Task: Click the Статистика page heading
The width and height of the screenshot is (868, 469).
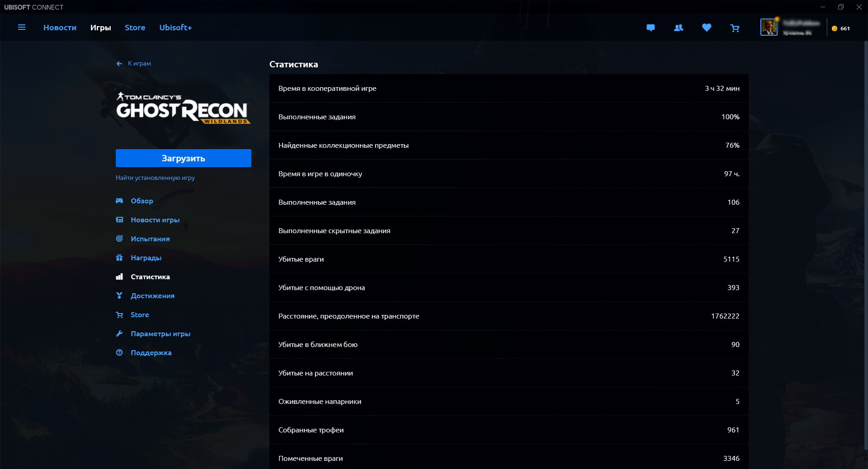Action: [x=293, y=64]
